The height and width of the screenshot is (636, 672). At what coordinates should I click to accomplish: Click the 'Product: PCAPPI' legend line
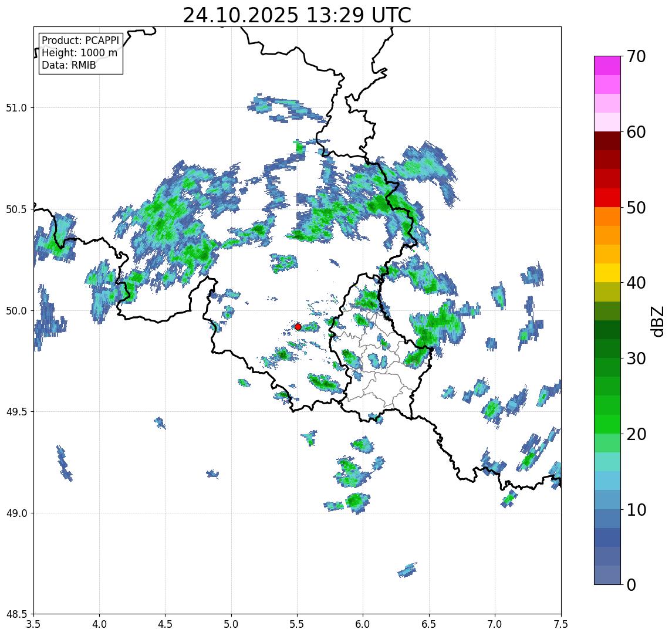pos(80,40)
